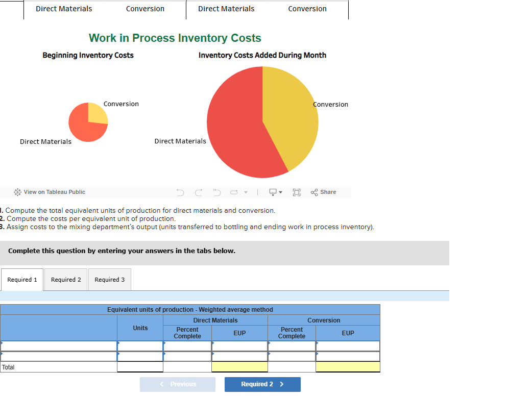Expand the replay animation speed dropdown arrow
Image resolution: width=532 pixels, height=397 pixels.
(x=246, y=192)
